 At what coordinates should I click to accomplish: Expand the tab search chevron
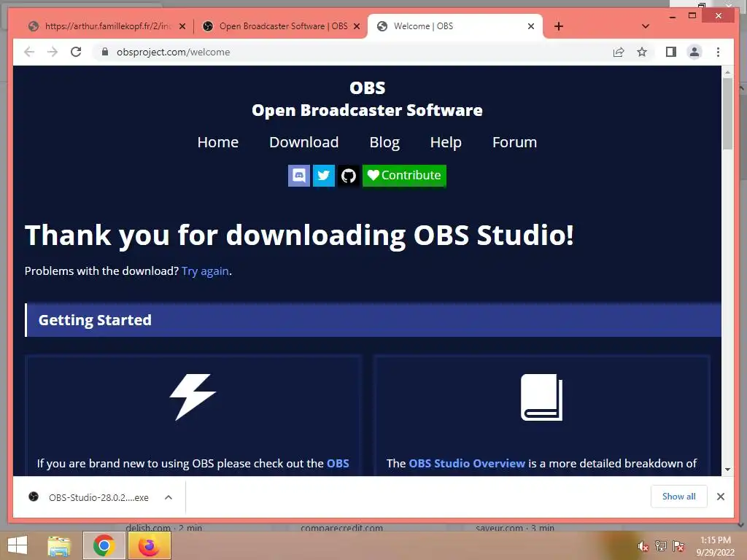pos(646,26)
